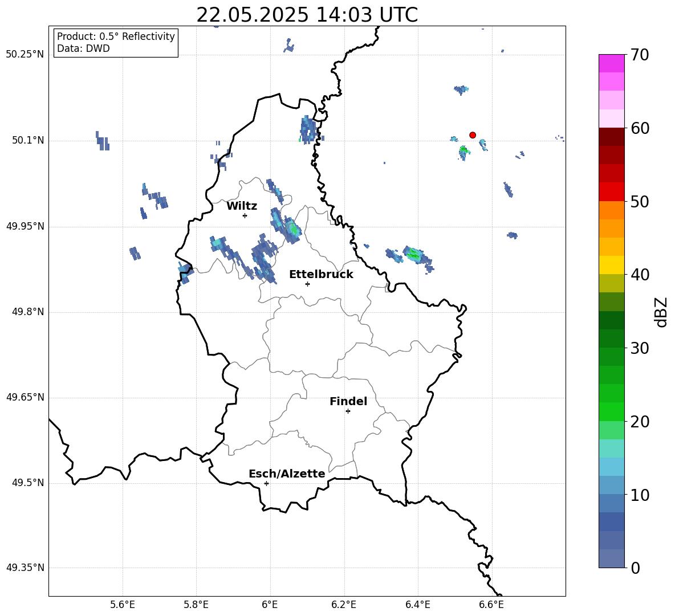This screenshot has width=675, height=616.
Task: Click the 10 tick on the colorbar
Action: point(640,495)
